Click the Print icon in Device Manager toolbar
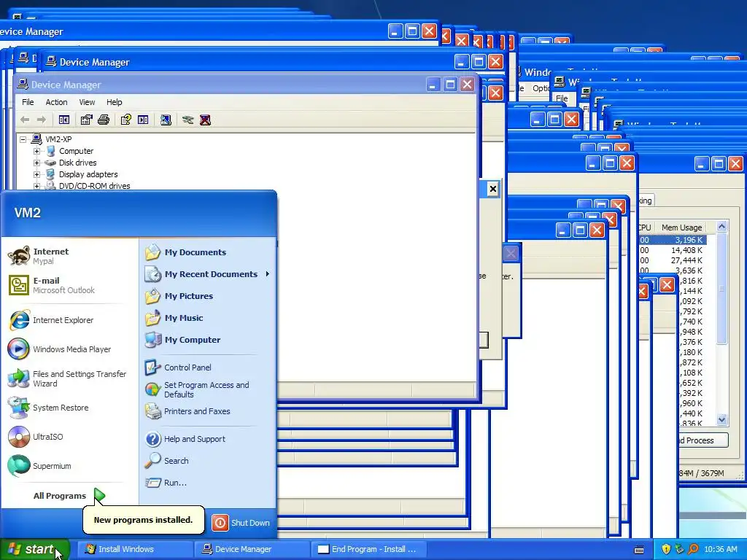Screen dimensions: 747x560 pyautogui.click(x=104, y=120)
